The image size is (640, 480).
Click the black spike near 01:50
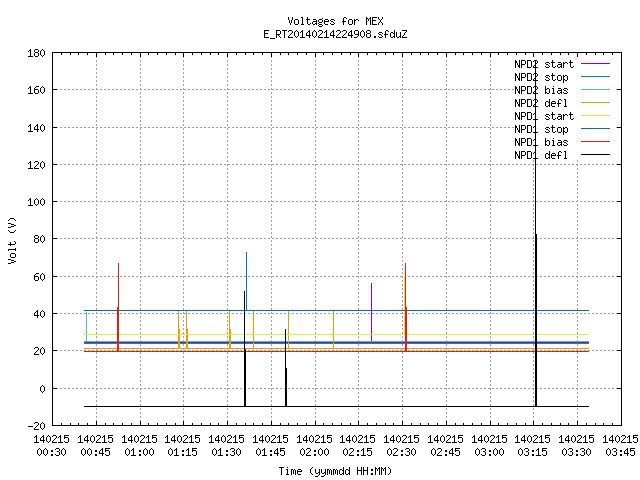tap(286, 367)
